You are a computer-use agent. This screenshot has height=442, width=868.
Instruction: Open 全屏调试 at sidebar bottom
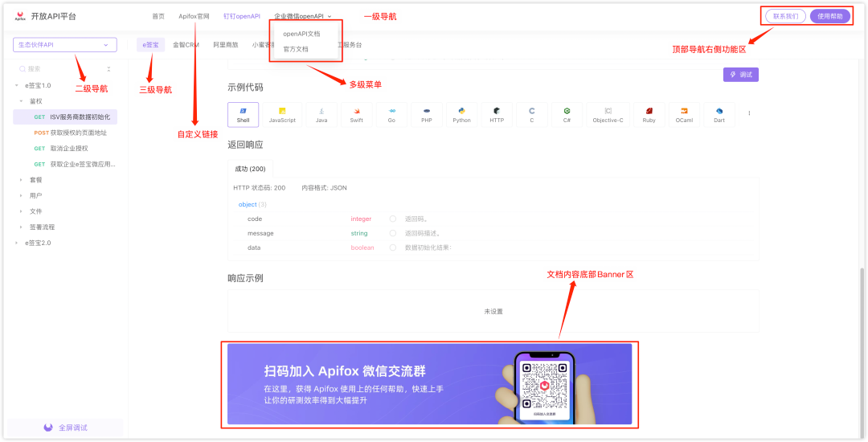(65, 428)
